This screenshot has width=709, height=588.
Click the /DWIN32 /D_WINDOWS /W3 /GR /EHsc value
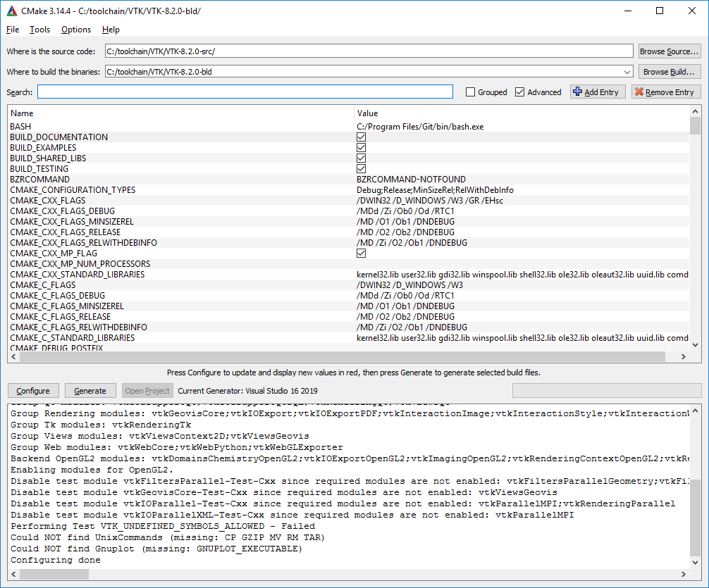430,201
